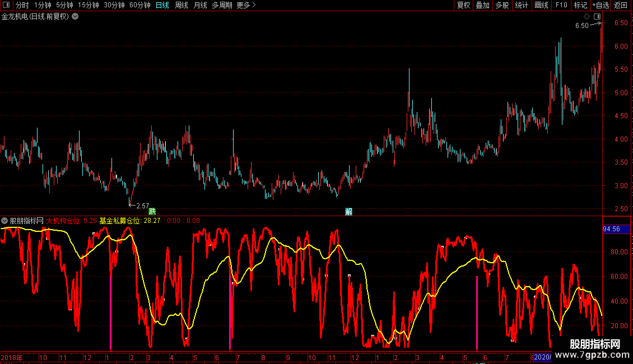Click the 基金私募仓位: 28.27 readout

(x=130, y=221)
